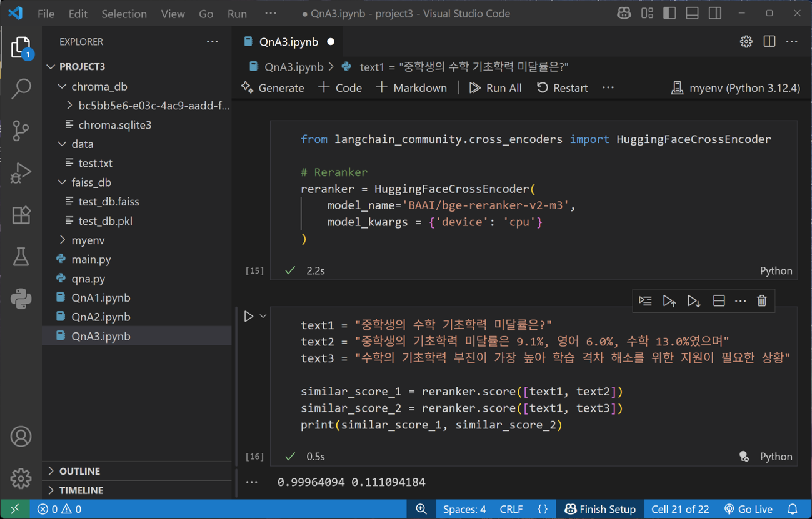Image resolution: width=812 pixels, height=519 pixels.
Task: Execute above cells icon
Action: (x=669, y=301)
